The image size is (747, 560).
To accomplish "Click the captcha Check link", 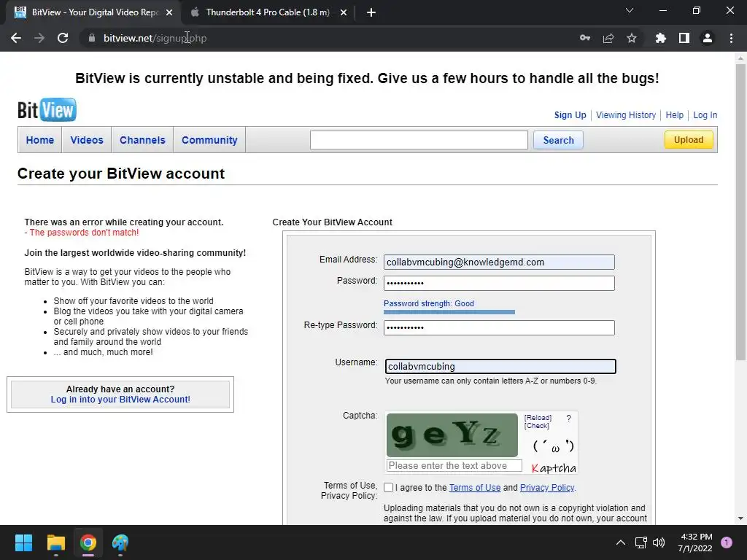I will pyautogui.click(x=536, y=426).
